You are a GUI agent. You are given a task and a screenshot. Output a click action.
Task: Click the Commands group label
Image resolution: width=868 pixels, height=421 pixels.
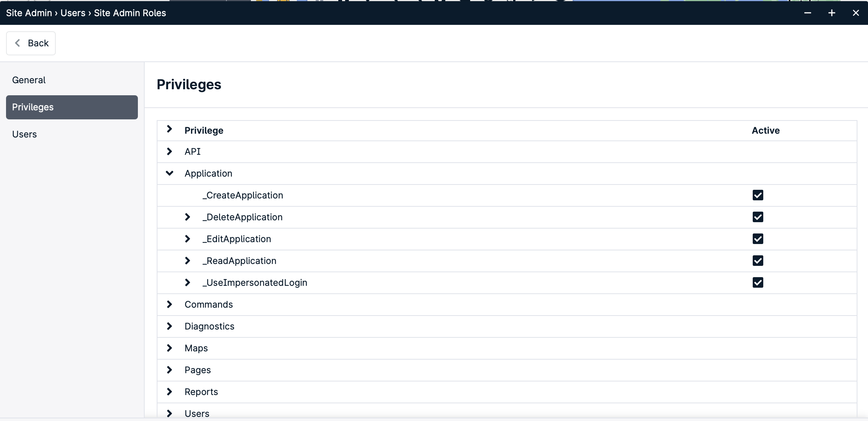209,304
